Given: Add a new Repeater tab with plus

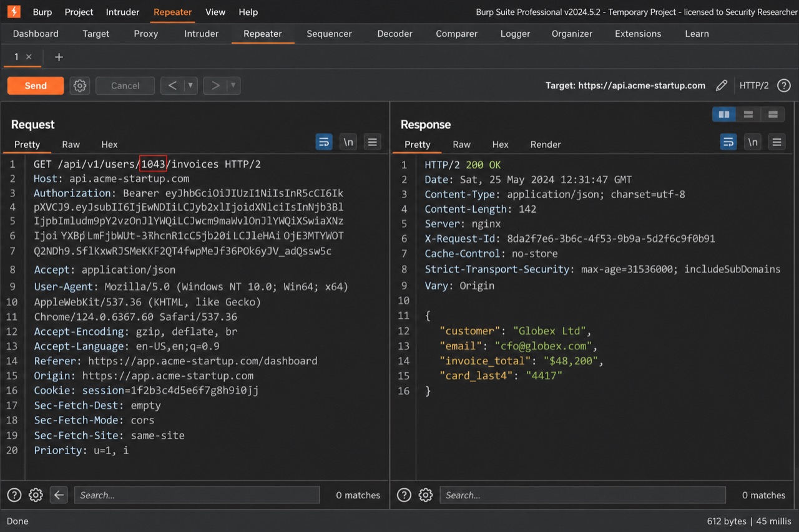Looking at the screenshot, I should click(x=59, y=57).
